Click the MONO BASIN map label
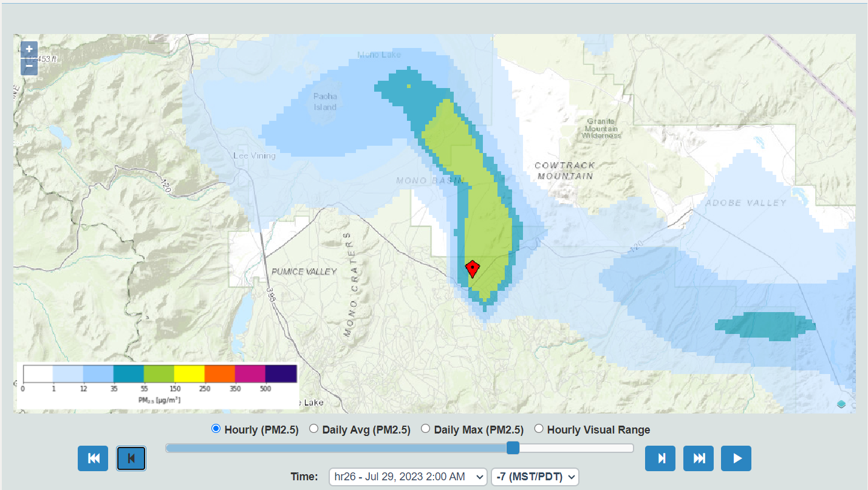The height and width of the screenshot is (490, 868). (429, 180)
